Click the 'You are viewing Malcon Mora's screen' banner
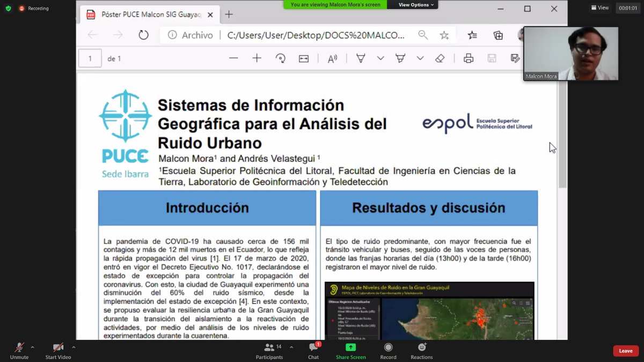 (335, 5)
